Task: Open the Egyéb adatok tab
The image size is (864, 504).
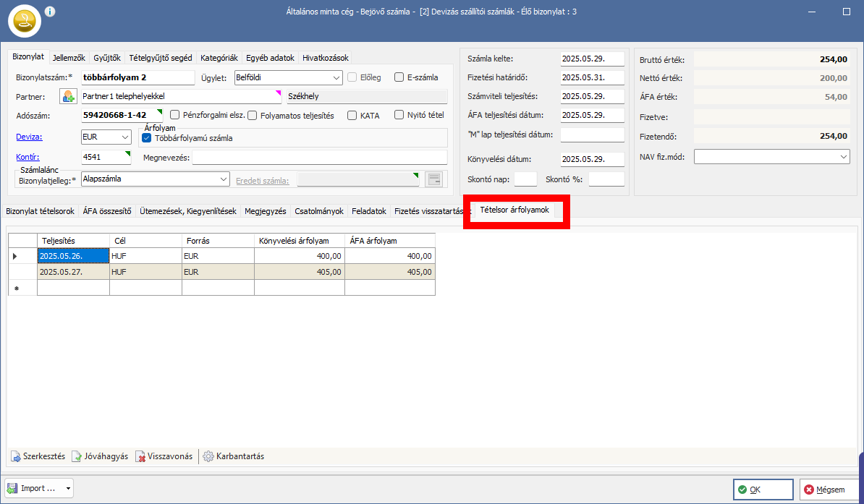Action: click(x=271, y=58)
